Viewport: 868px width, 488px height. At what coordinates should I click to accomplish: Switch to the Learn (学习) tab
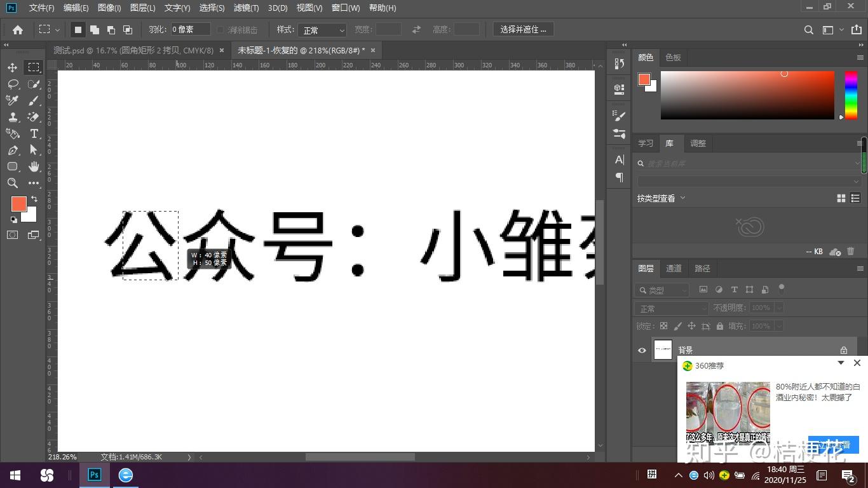(x=646, y=143)
